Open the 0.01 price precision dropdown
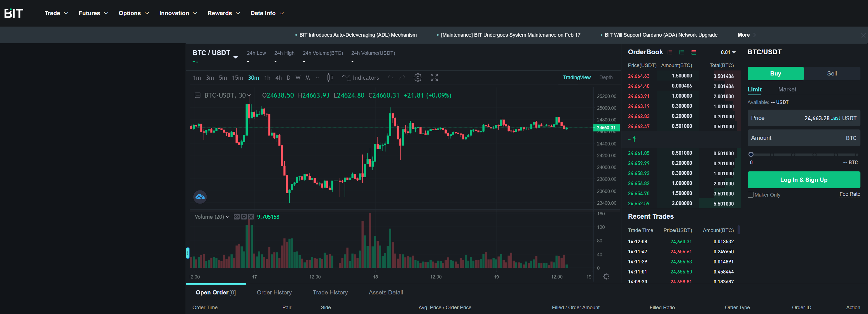The image size is (868, 314). click(728, 53)
